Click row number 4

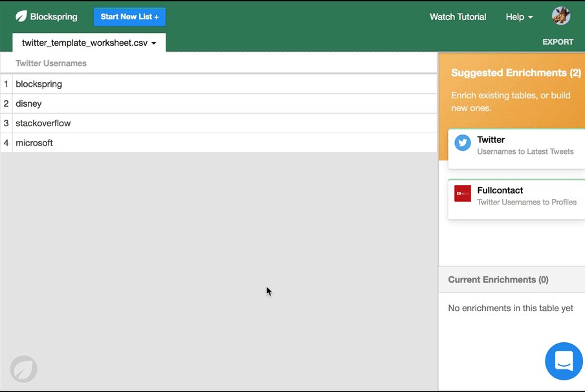point(6,143)
